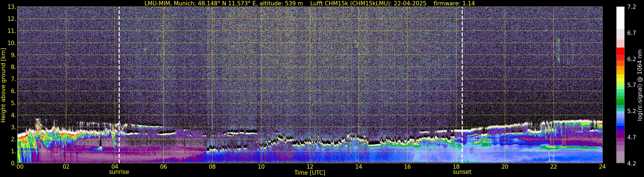644x177 pixels.
Task: Click the 'sunset' label below the time axis
Action: (x=462, y=172)
